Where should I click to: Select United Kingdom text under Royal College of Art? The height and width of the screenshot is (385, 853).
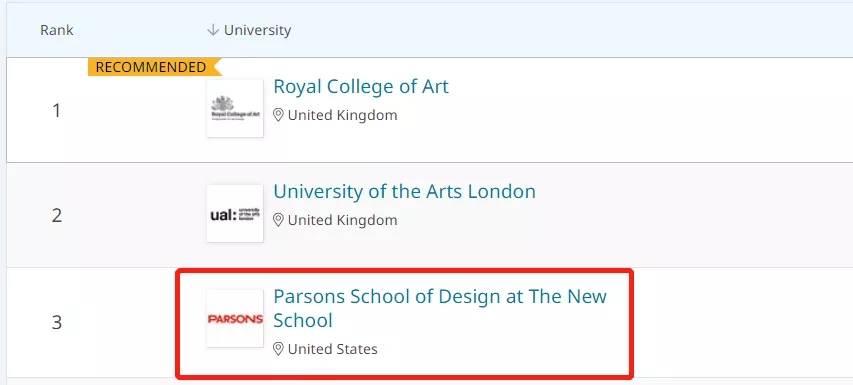point(342,115)
